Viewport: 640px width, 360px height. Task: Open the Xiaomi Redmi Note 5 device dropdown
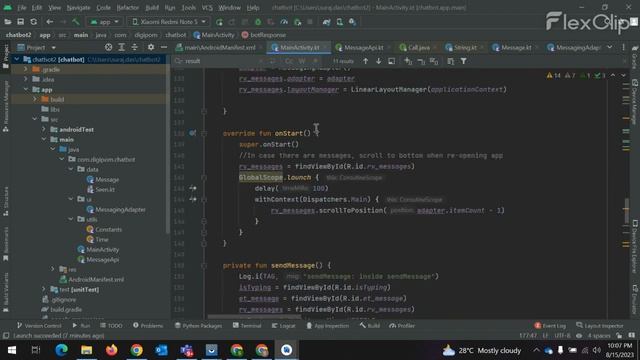pyautogui.click(x=169, y=22)
